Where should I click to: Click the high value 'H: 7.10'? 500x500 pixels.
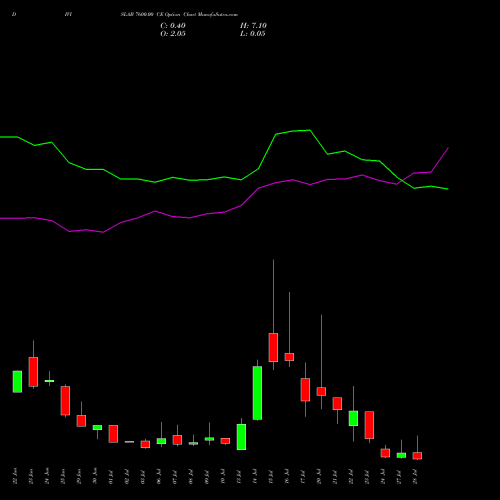253,26
